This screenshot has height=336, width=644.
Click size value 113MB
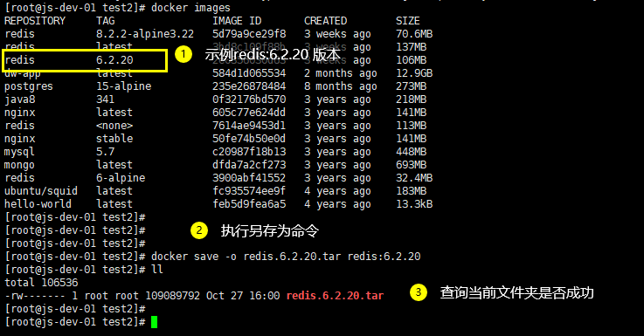411,126
